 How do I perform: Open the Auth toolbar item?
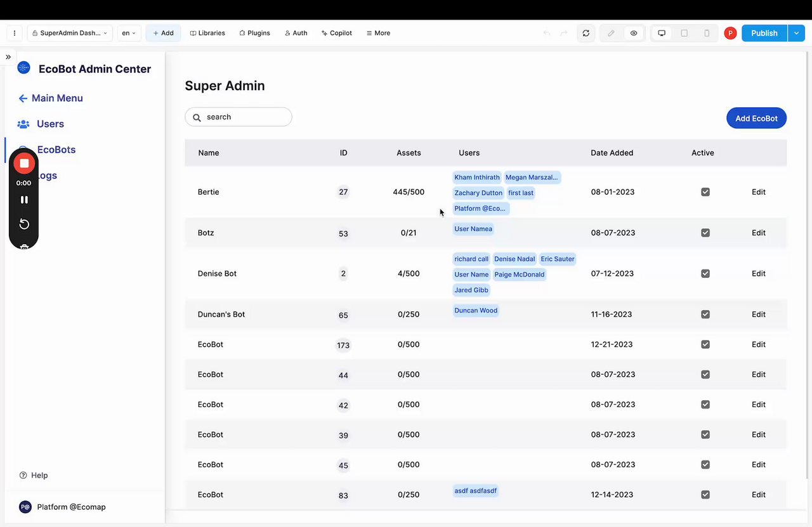tap(296, 33)
